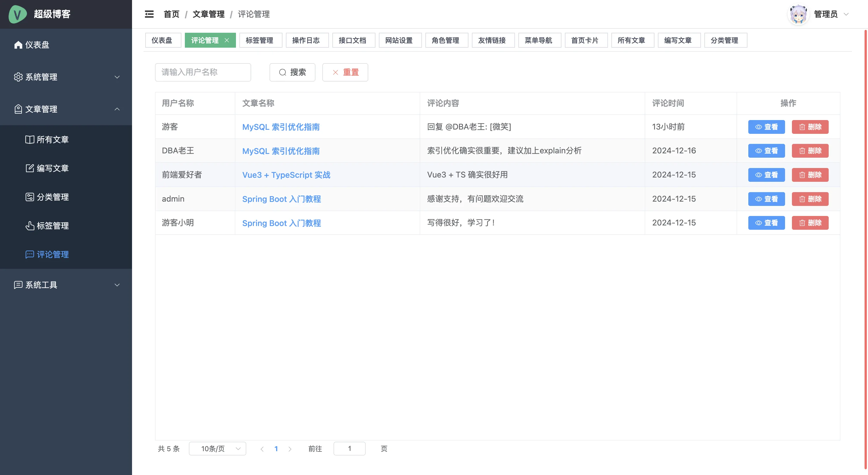This screenshot has width=868, height=475.
Task: Collapse the 文章管理 sidebar menu
Action: pos(66,109)
